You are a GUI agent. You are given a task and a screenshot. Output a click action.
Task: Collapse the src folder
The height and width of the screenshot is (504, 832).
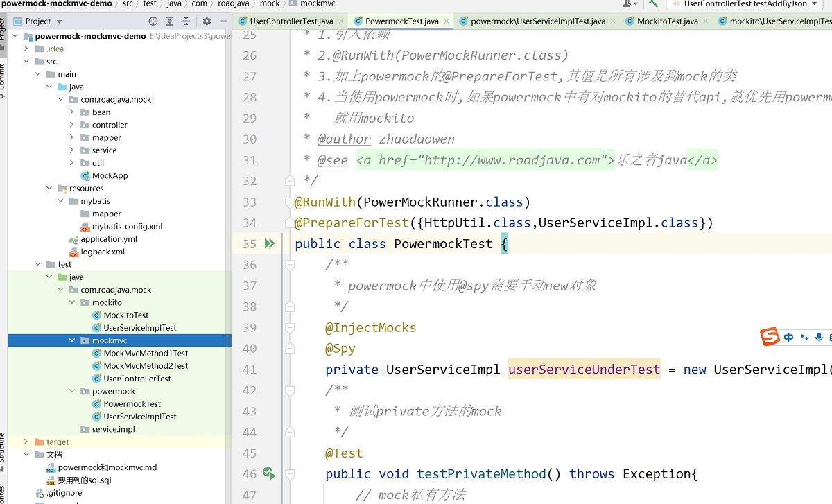point(27,62)
